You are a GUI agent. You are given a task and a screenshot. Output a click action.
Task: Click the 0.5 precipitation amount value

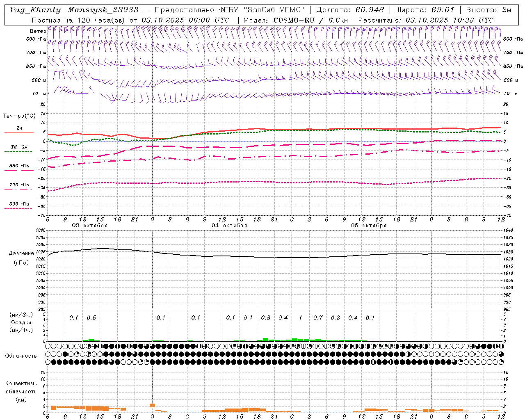[x=91, y=317]
